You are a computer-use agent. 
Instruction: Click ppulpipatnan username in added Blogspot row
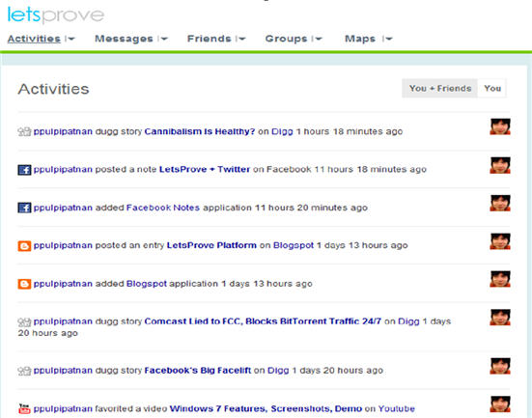(x=63, y=284)
